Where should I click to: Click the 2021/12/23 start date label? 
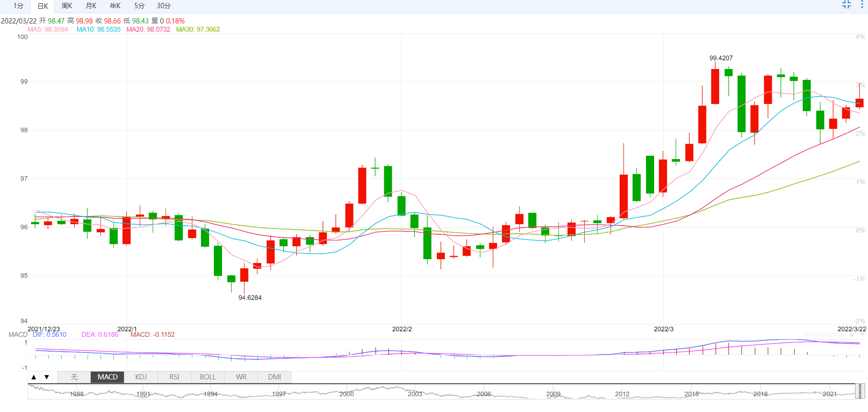point(44,329)
